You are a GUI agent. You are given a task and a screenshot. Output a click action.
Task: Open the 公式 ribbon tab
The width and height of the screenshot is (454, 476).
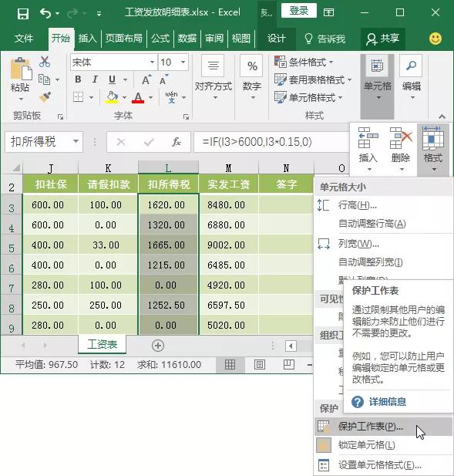[x=160, y=39]
